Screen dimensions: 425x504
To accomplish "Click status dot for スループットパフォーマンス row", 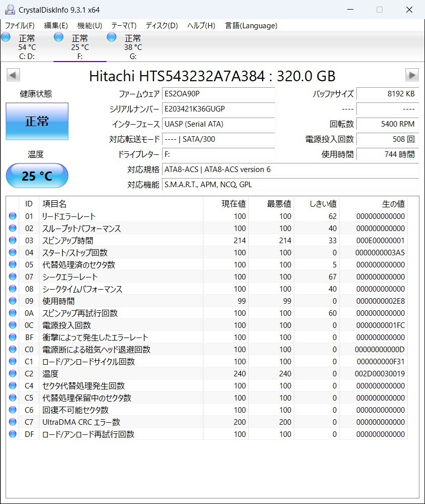I will [x=13, y=228].
